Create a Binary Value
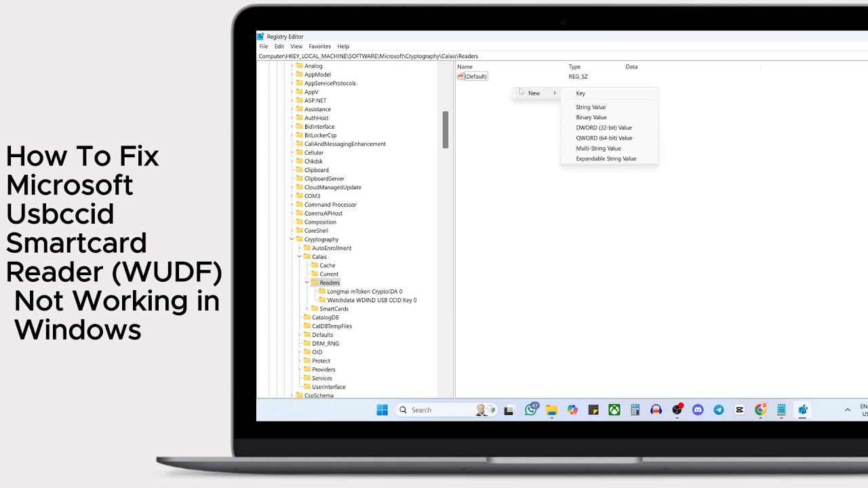 (609, 117)
